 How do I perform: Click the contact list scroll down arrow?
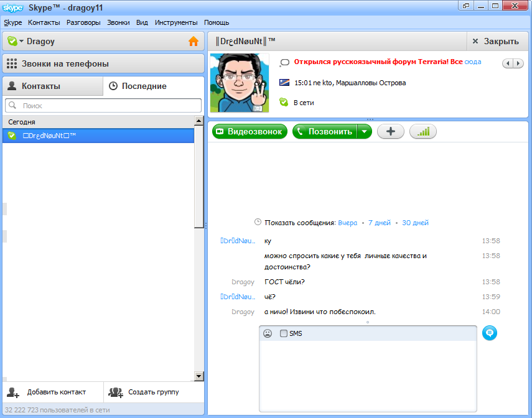[x=199, y=376]
